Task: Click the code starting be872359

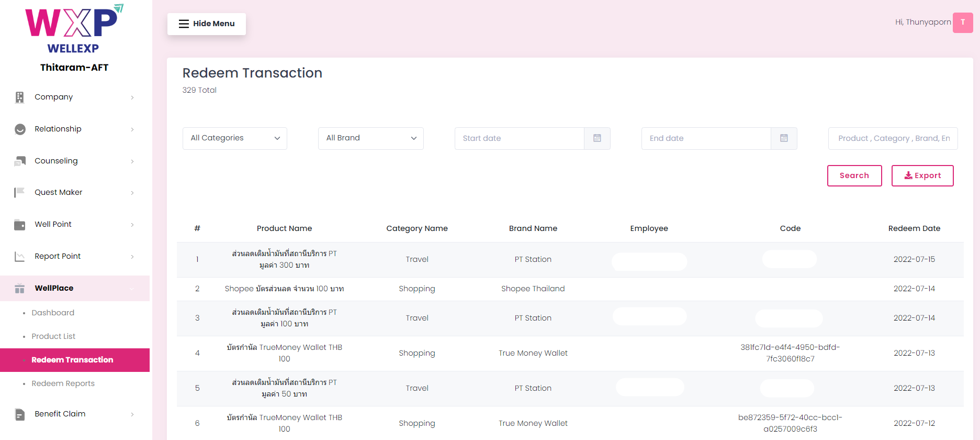Action: point(790,423)
